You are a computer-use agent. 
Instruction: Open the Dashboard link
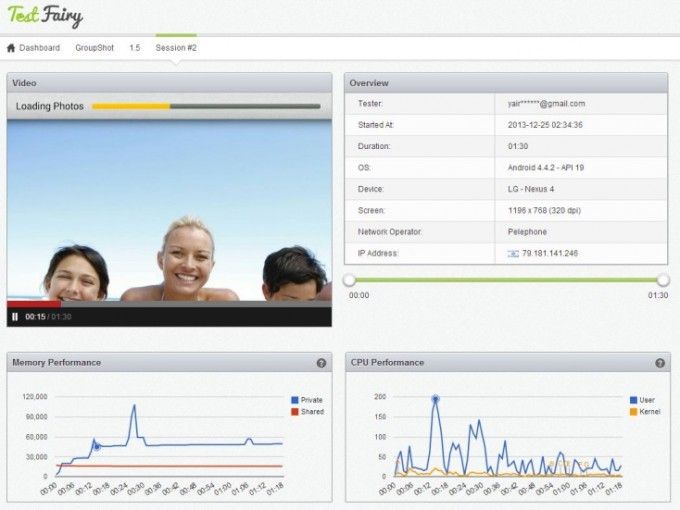39,48
